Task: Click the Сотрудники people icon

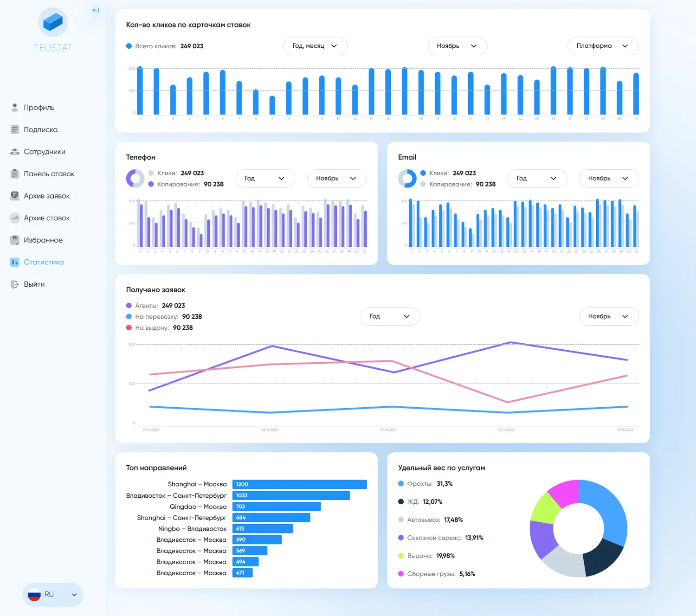Action: [15, 152]
